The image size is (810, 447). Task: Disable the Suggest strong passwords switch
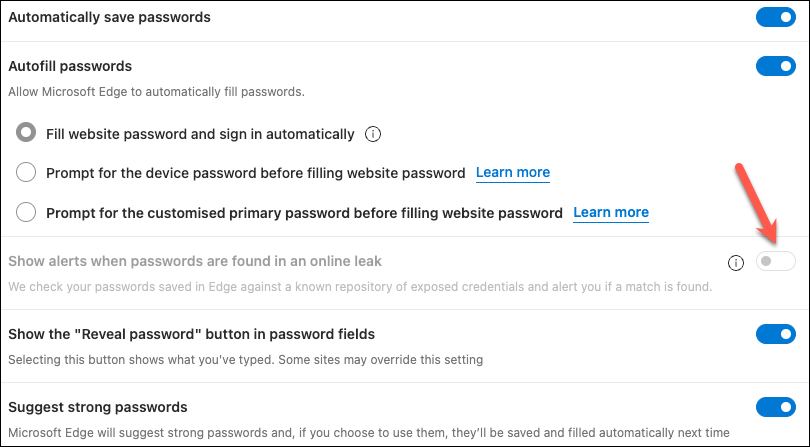click(775, 407)
